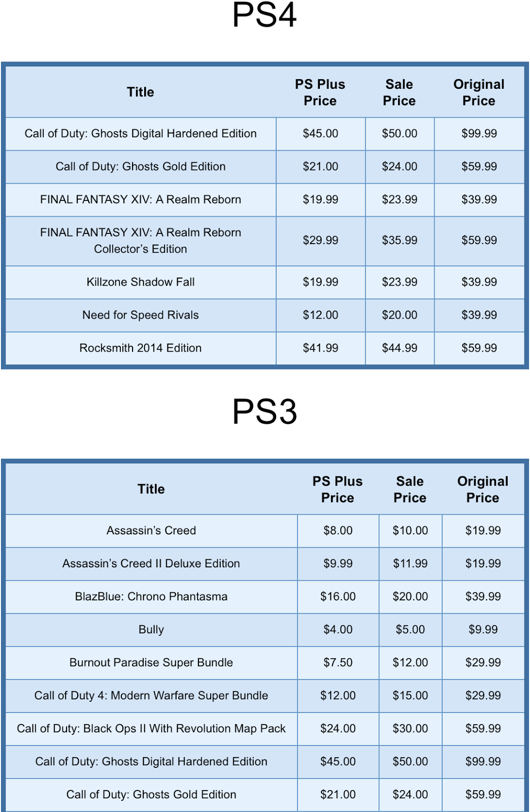Click Original Price header in PS3 table
Screen dimensions: 530x812
(483, 489)
